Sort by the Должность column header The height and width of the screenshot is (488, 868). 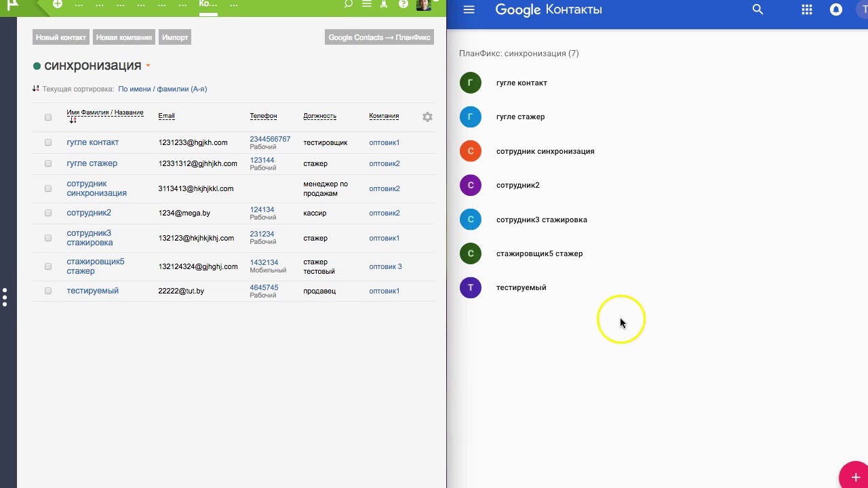tap(319, 116)
